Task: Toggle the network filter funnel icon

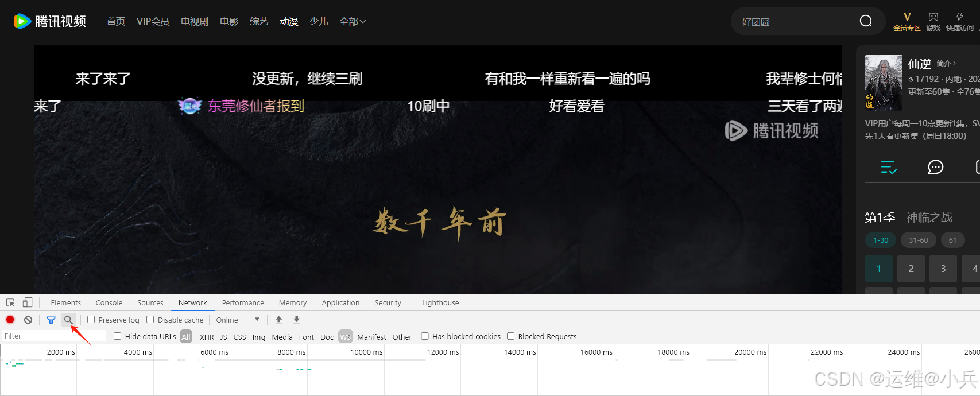Action: click(x=51, y=320)
